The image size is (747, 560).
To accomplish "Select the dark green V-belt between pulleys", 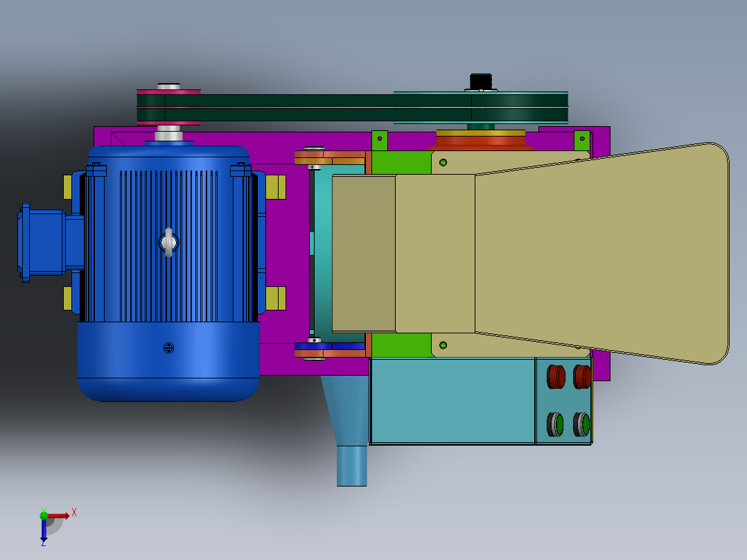I will 353,107.
